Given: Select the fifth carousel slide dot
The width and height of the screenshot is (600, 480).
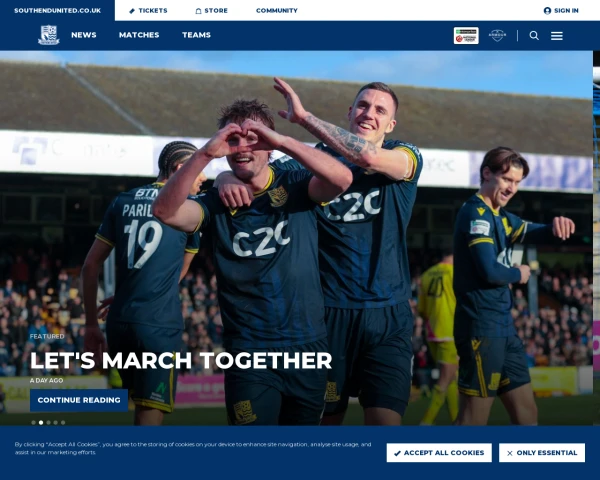Looking at the screenshot, I should click(x=63, y=423).
